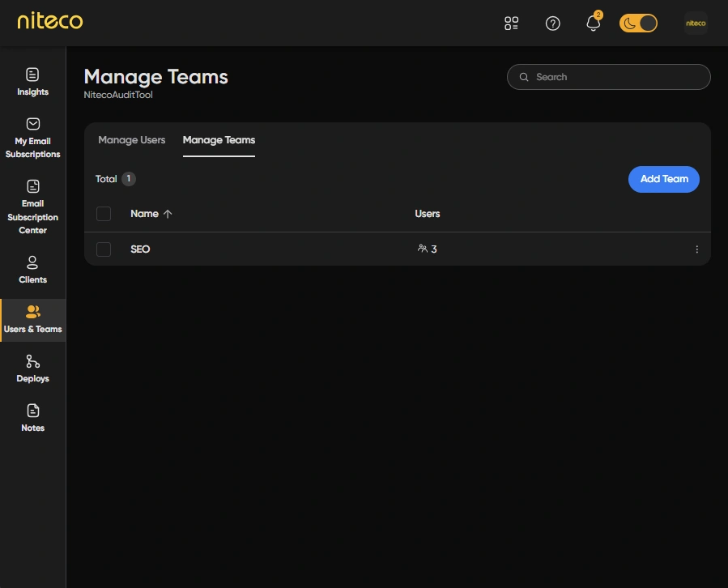The width and height of the screenshot is (728, 588).
Task: Open My Email Subscriptions in the sidebar
Action: 32,138
